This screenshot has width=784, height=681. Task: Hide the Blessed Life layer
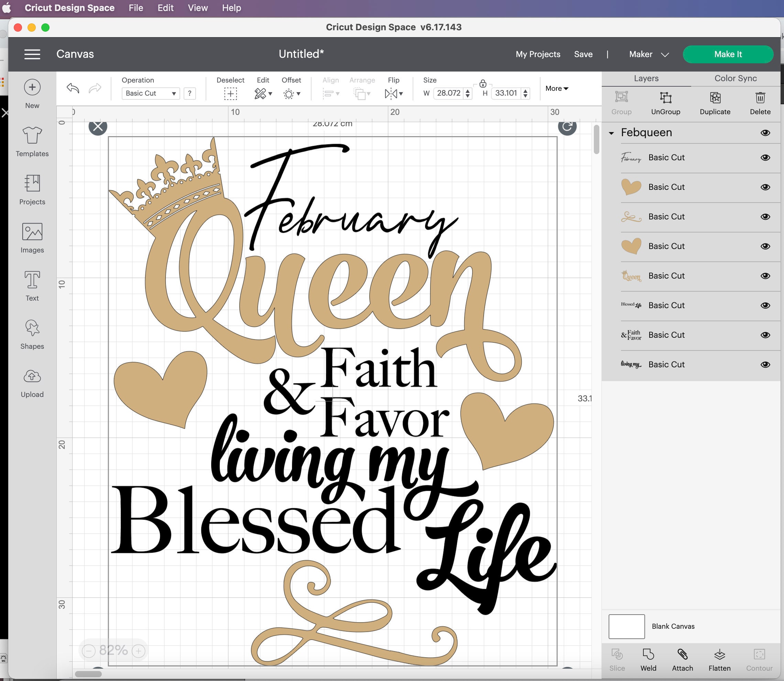(765, 305)
